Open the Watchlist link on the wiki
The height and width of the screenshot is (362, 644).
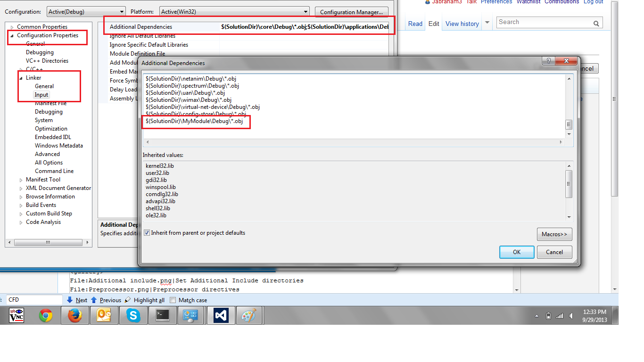[528, 2]
